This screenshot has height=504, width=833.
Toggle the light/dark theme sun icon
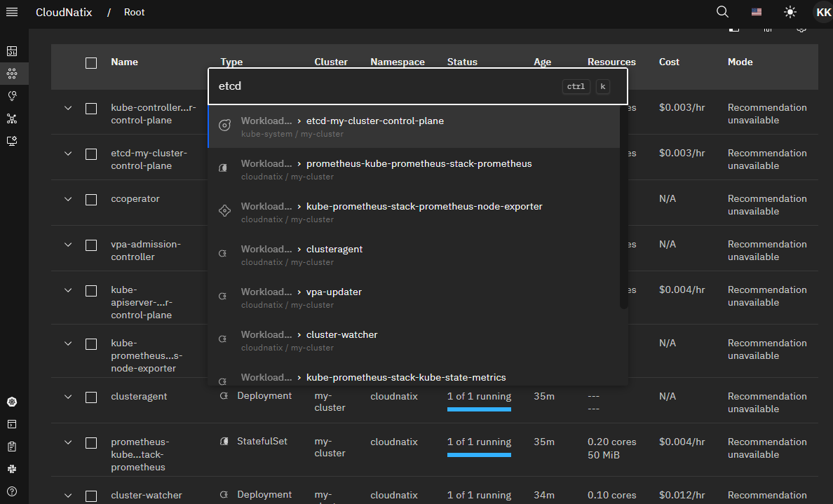click(x=790, y=12)
